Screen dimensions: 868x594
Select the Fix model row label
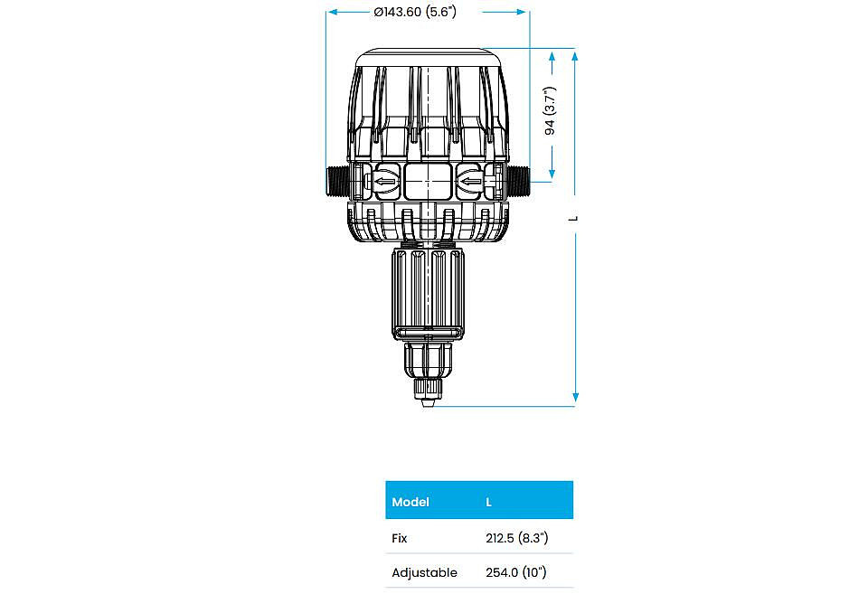[399, 538]
